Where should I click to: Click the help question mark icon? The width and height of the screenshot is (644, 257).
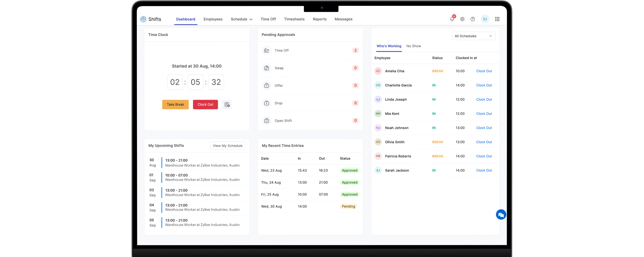[x=472, y=19]
